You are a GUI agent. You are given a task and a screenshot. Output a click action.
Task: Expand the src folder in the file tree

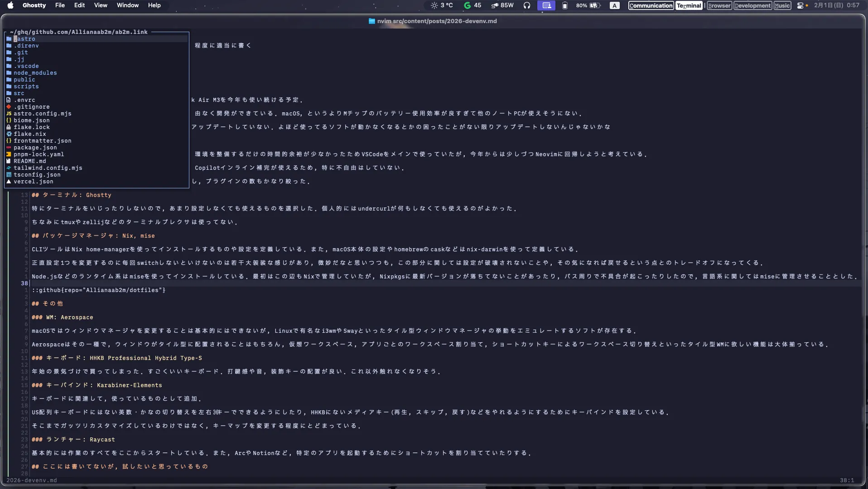19,93
